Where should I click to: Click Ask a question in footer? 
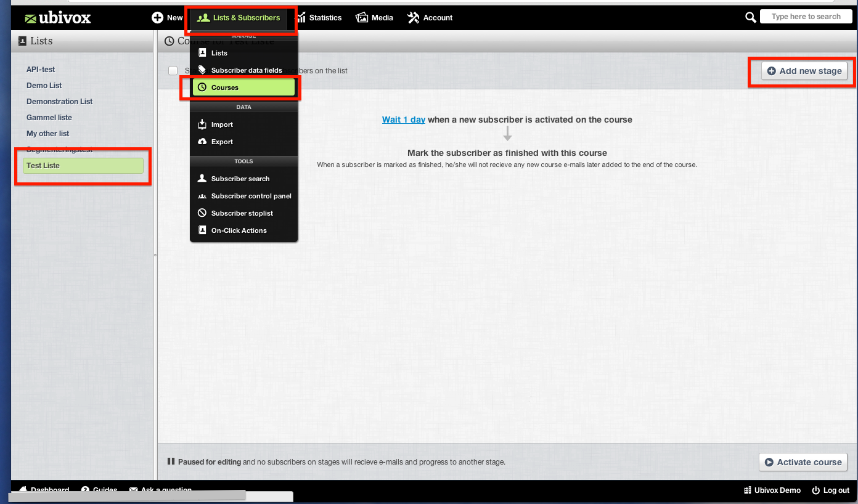click(161, 490)
